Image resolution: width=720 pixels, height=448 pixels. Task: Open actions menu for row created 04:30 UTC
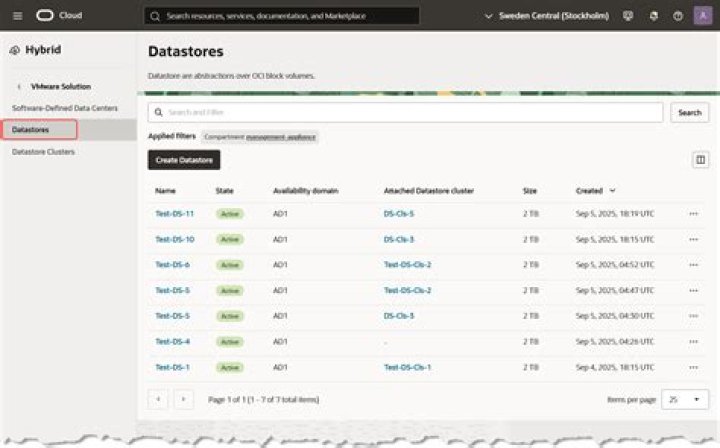tap(693, 316)
